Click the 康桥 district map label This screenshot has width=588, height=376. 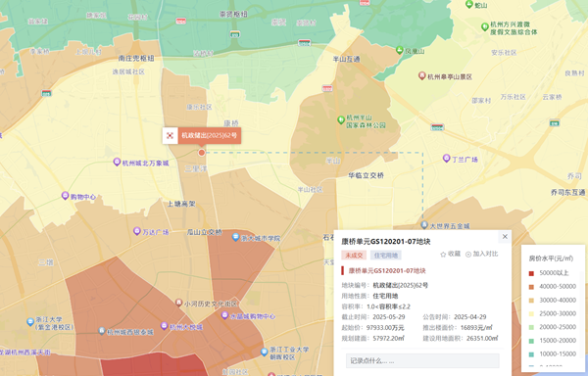[x=231, y=123]
